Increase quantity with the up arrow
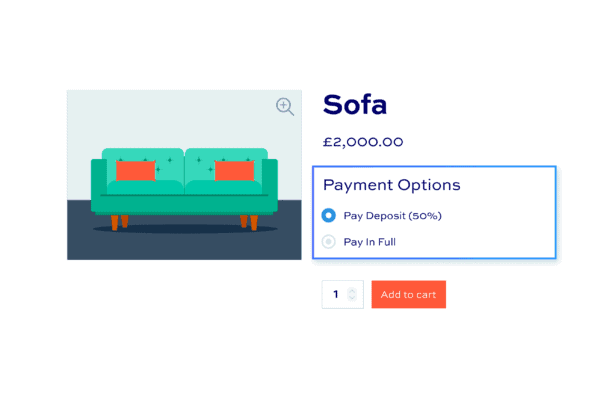 (352, 291)
